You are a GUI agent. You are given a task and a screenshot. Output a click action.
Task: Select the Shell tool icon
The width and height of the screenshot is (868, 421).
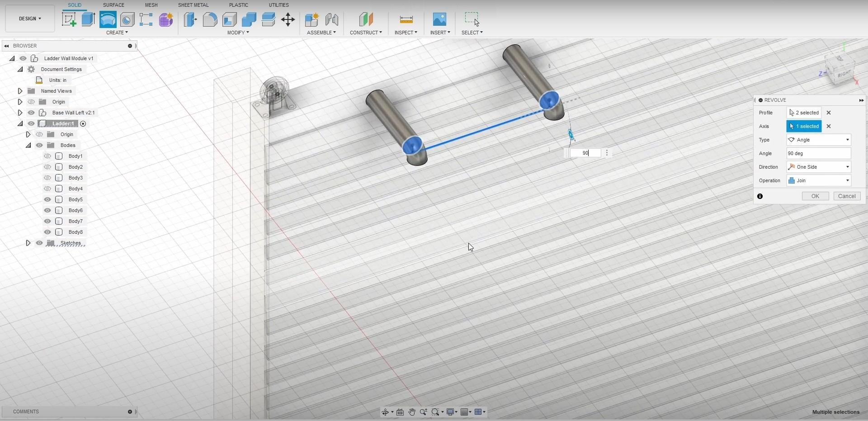pos(229,19)
